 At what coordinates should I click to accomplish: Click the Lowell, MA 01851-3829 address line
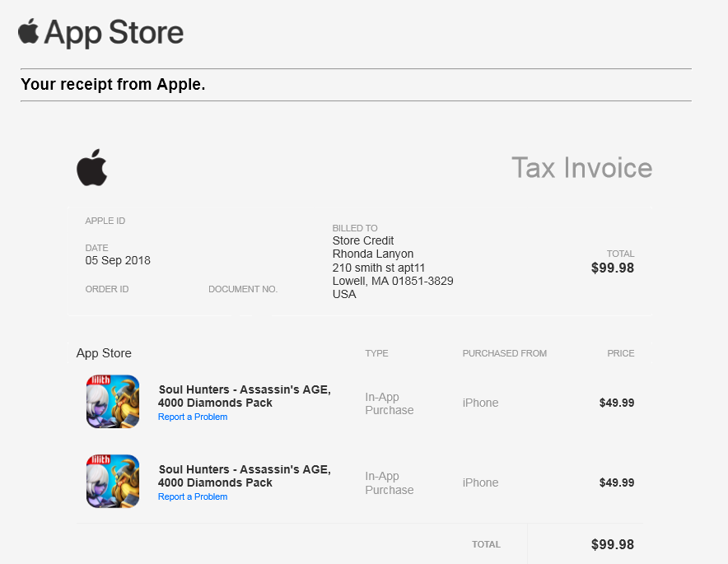click(393, 281)
